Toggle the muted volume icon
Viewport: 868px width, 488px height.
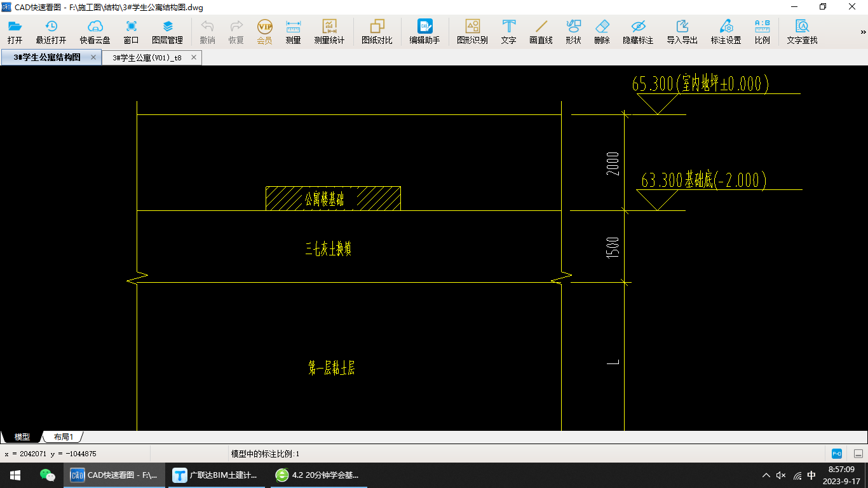(x=782, y=475)
